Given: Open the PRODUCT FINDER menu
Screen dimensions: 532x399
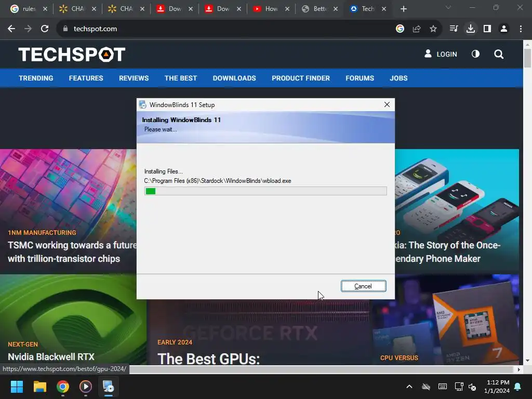Looking at the screenshot, I should pos(301,78).
